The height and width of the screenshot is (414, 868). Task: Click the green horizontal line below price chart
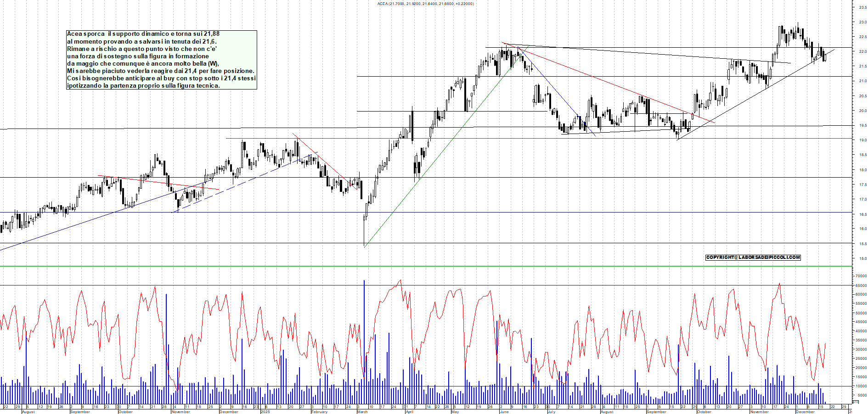click(413, 266)
